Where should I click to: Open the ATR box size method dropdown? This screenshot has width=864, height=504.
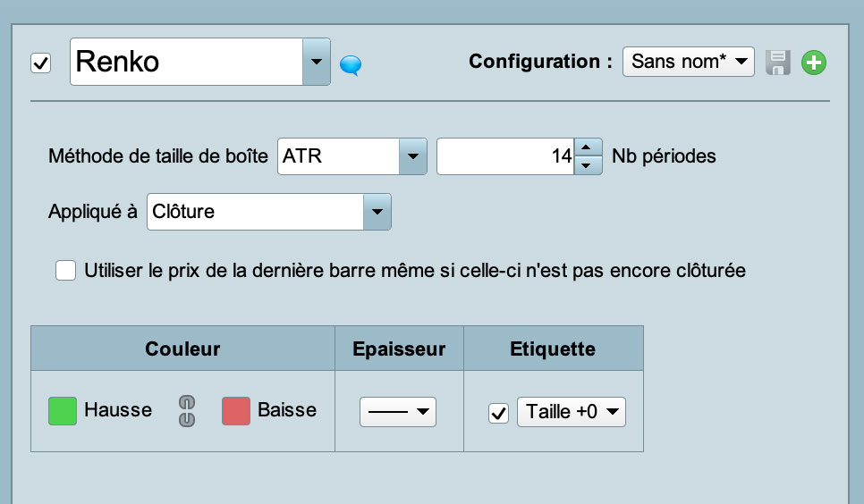click(x=411, y=156)
